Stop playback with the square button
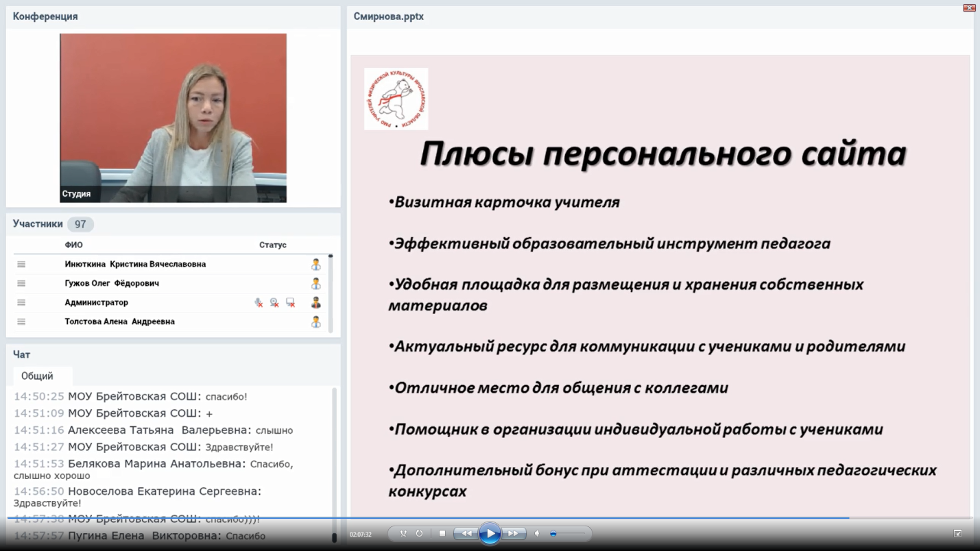 (442, 533)
